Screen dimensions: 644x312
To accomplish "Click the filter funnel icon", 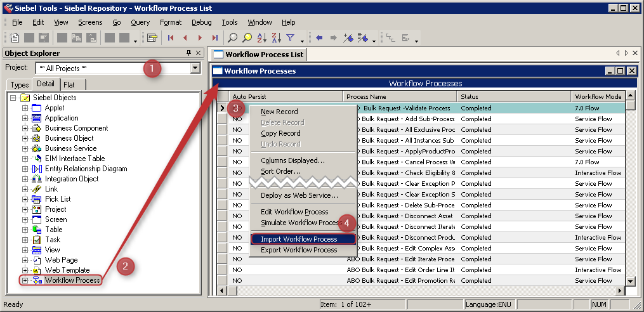I will tap(291, 38).
